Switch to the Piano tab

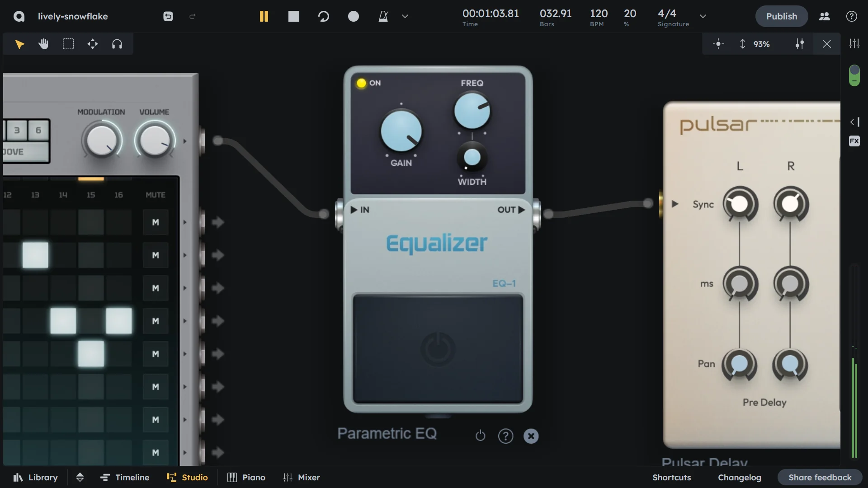point(246,477)
